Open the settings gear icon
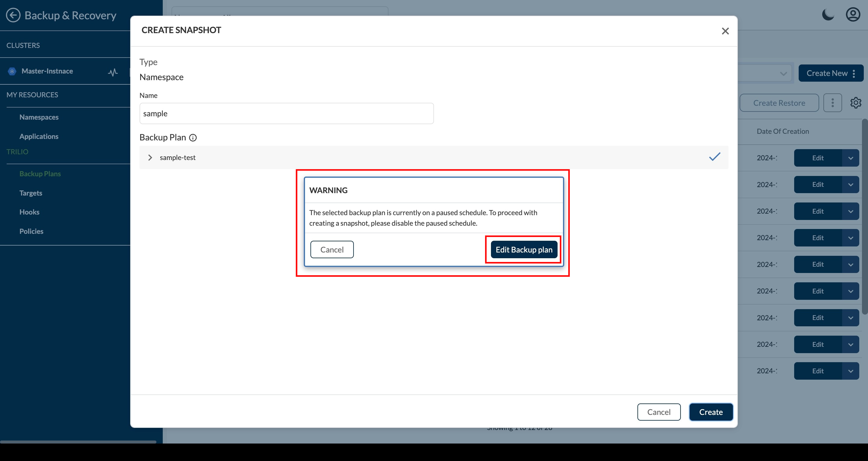Viewport: 868px width, 461px height. [x=856, y=103]
